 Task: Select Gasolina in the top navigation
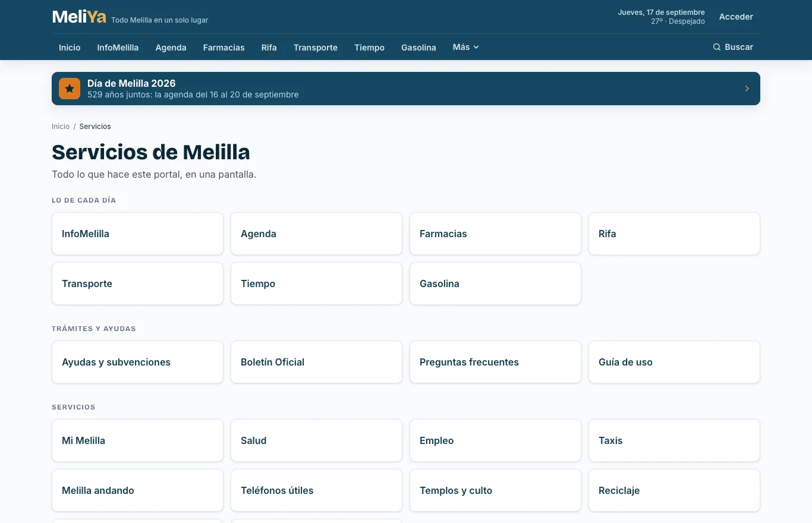pos(418,48)
